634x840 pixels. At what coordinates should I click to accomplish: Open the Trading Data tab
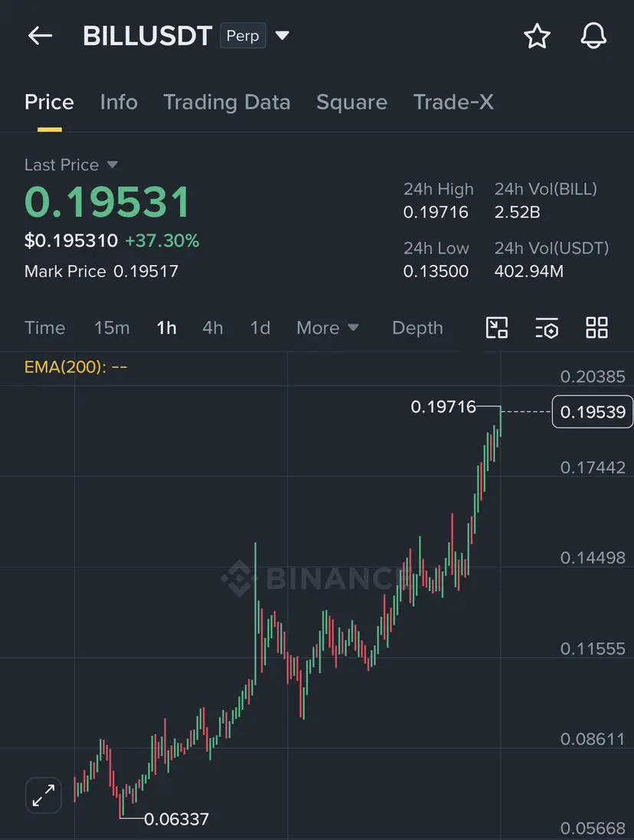(227, 102)
